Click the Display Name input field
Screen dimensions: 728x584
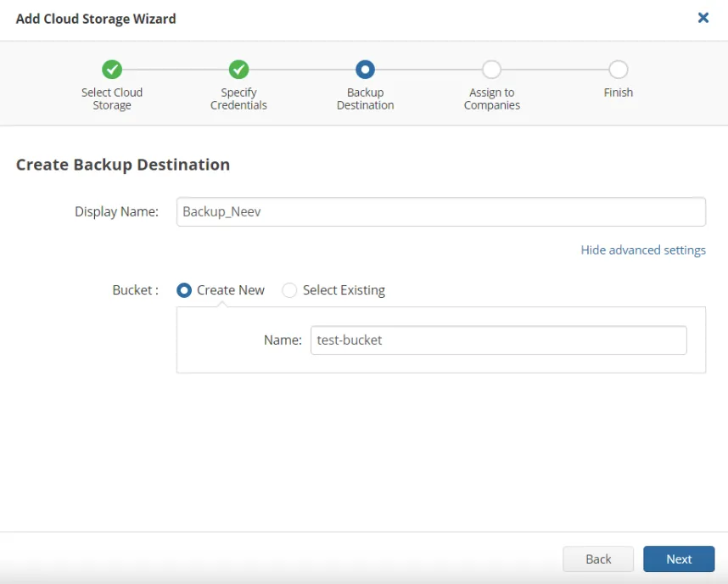tap(441, 212)
